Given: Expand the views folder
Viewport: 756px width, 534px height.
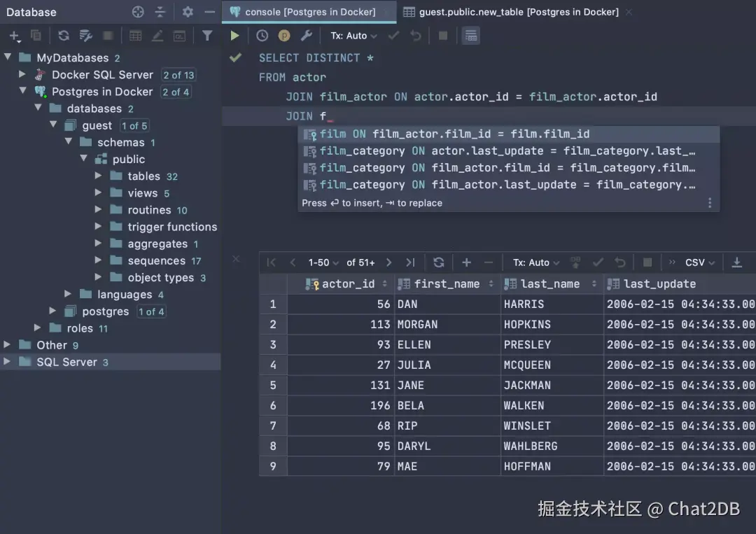Looking at the screenshot, I should [99, 192].
